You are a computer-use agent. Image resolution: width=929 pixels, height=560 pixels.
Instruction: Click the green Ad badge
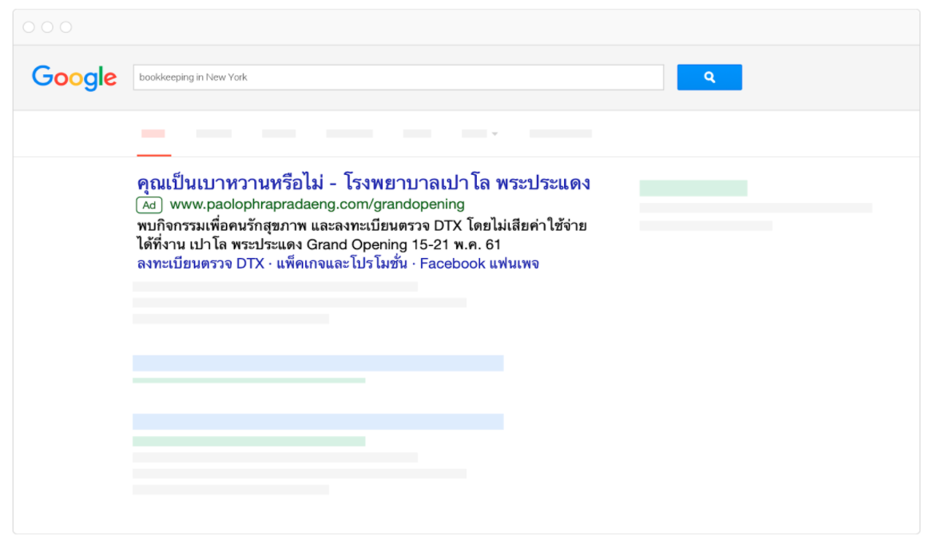pyautogui.click(x=149, y=205)
